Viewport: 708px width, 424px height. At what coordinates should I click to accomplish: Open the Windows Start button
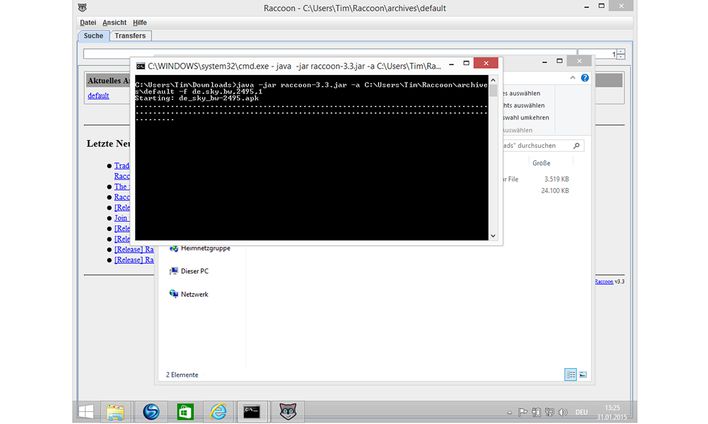coord(86,412)
